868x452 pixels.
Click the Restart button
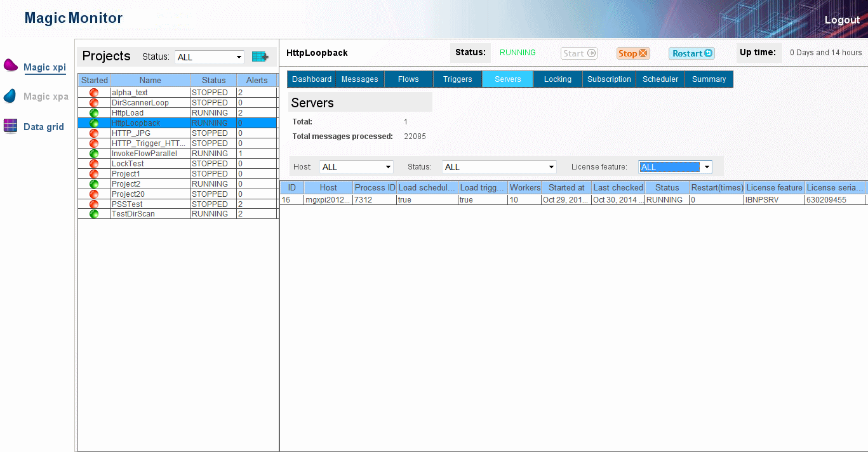(x=691, y=53)
